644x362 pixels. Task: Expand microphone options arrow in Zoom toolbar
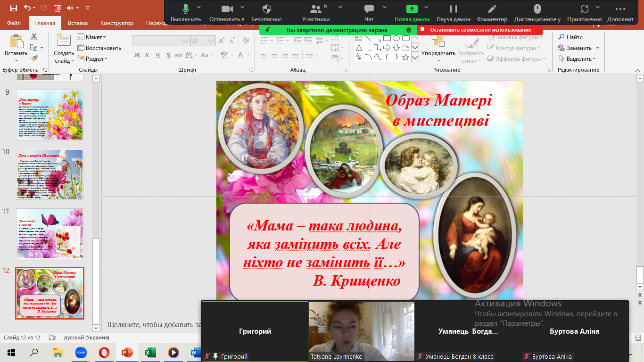point(199,7)
